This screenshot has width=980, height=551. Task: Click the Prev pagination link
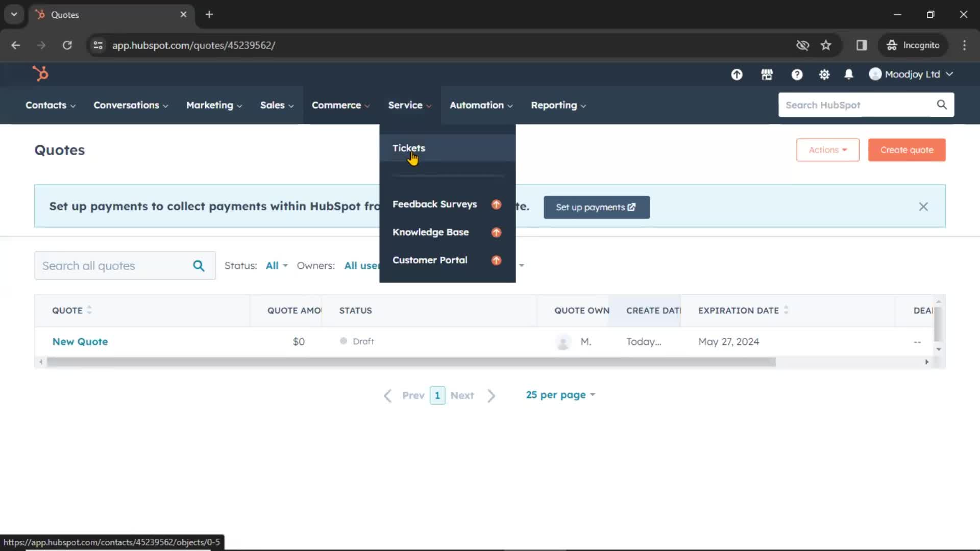(413, 396)
